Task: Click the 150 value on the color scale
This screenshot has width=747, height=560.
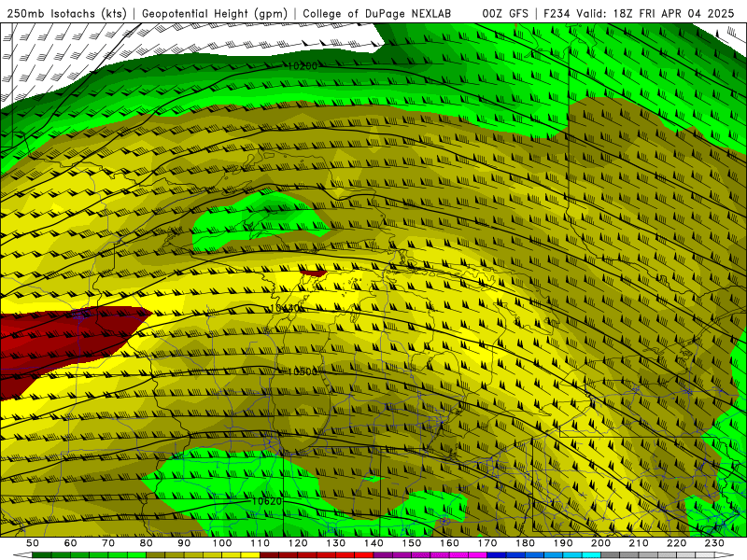Action: (x=411, y=543)
